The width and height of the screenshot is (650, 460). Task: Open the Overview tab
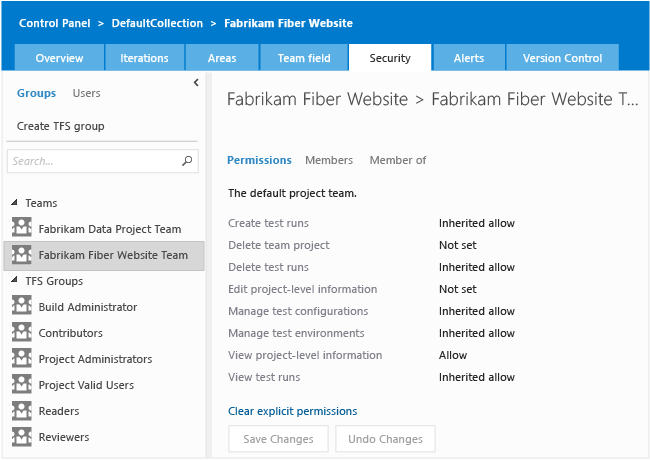click(x=59, y=58)
